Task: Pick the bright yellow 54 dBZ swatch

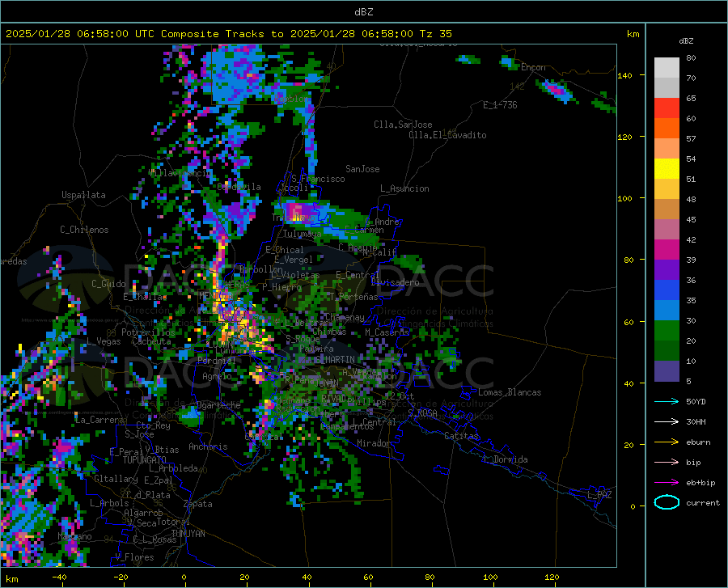Action: click(667, 169)
